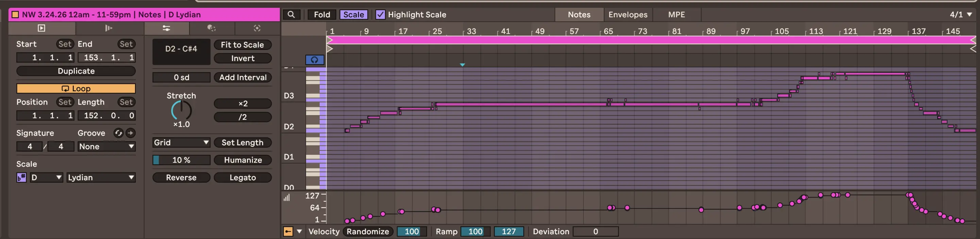The image size is (980, 239).
Task: Switch to the MPE tab
Action: click(x=676, y=15)
